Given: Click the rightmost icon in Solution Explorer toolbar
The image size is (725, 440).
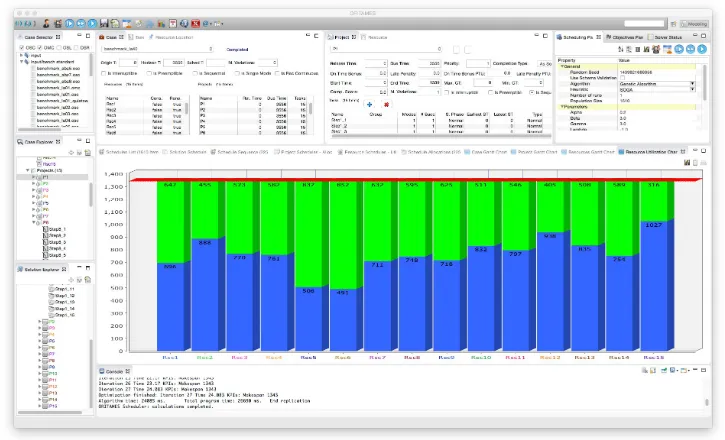Looking at the screenshot, I should point(87,280).
